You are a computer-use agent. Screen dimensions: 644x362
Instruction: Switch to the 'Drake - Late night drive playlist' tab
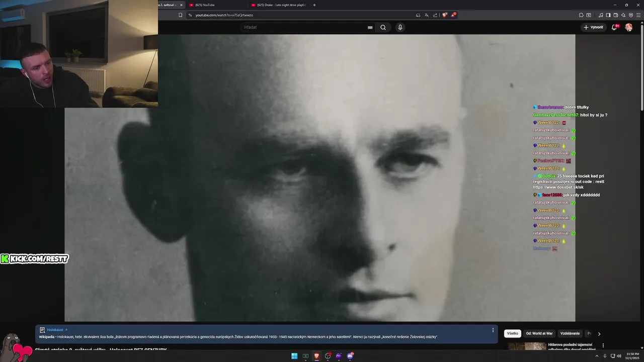(279, 5)
